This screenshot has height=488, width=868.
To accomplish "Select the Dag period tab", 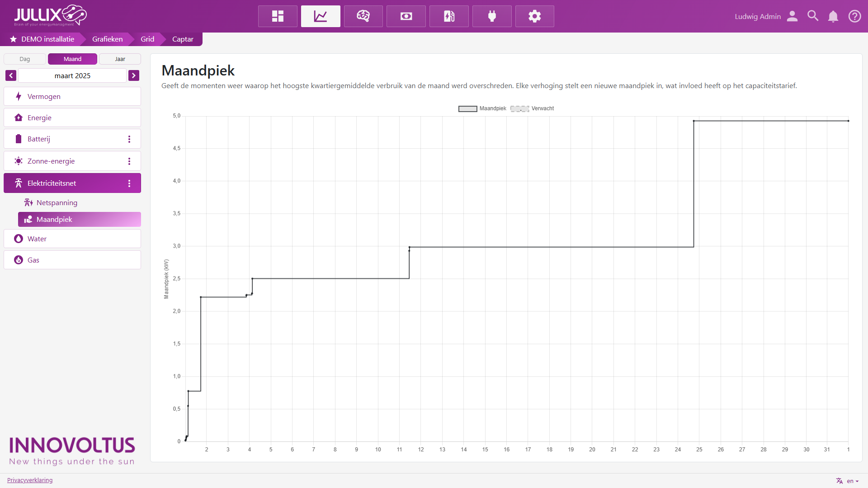I will coord(25,59).
